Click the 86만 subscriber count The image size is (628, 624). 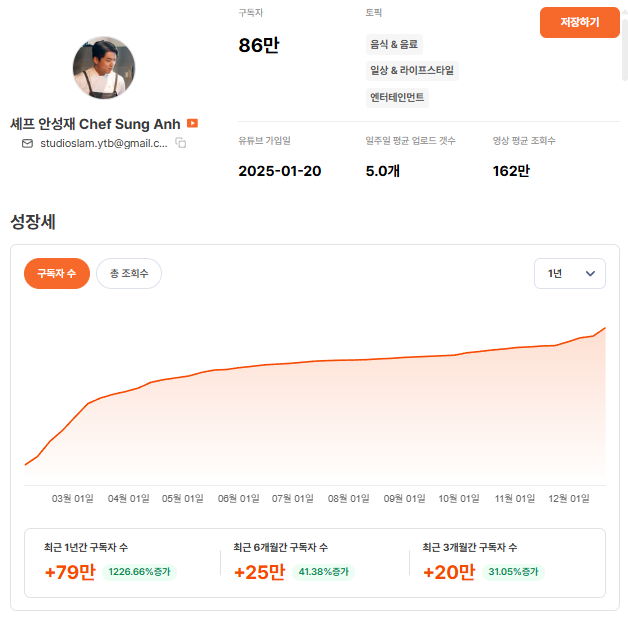[258, 45]
